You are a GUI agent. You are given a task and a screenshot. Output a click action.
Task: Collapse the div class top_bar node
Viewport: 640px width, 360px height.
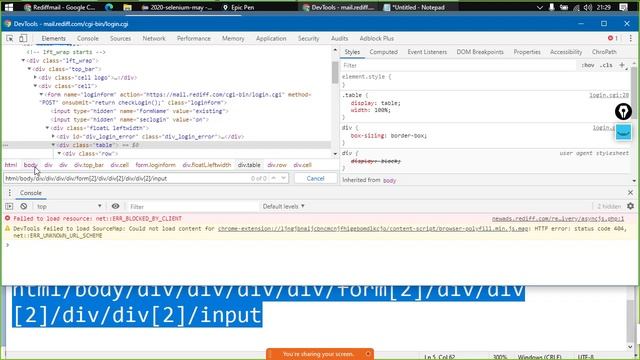pyautogui.click(x=29, y=69)
